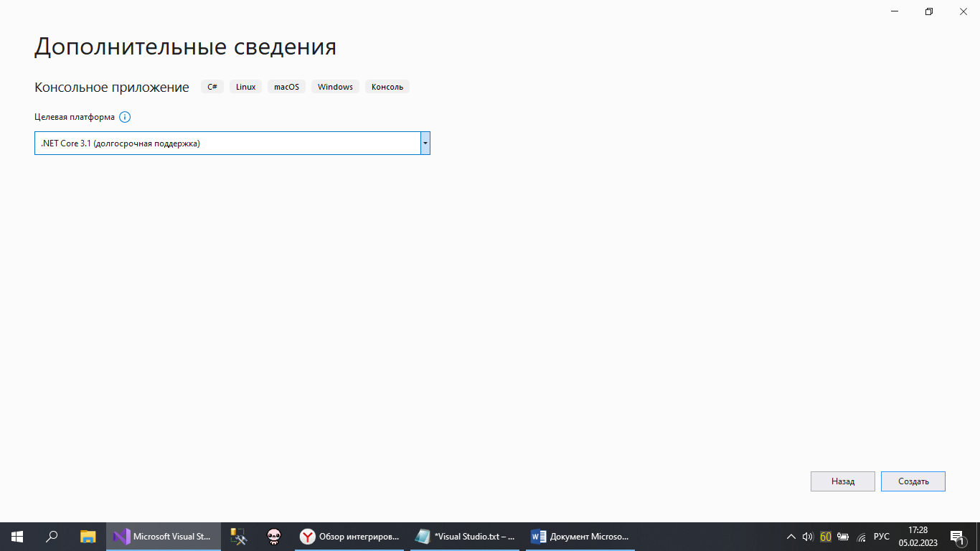Switch to Microsoft Visual Studio taskbar item
The width and height of the screenshot is (980, 551).
pos(163,536)
